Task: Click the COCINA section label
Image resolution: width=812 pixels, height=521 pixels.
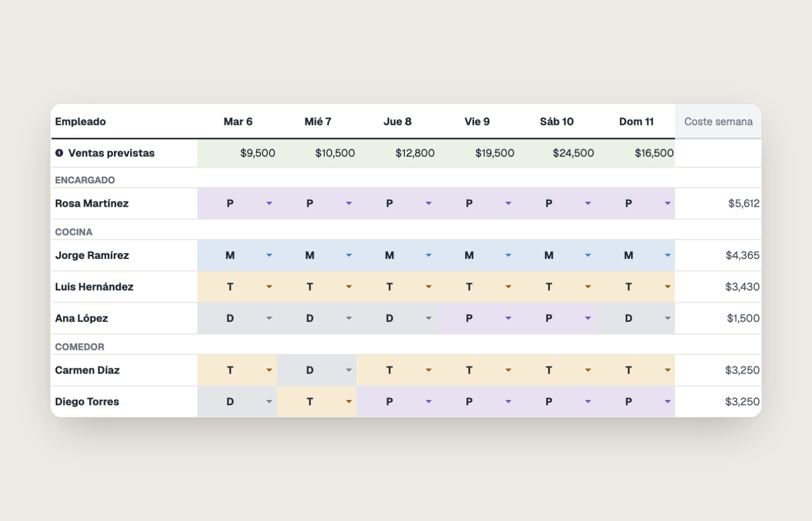Action: pos(74,232)
